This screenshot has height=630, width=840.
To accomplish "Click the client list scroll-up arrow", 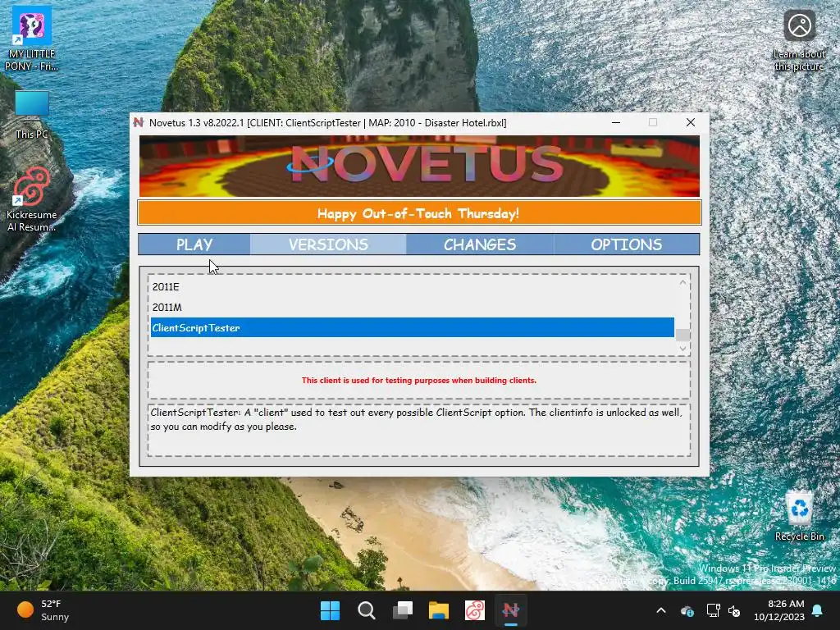I will [682, 282].
